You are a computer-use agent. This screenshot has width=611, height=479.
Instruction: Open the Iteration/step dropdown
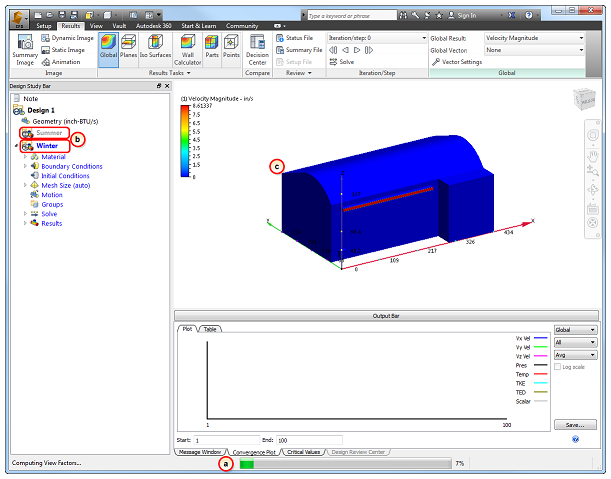(x=377, y=38)
